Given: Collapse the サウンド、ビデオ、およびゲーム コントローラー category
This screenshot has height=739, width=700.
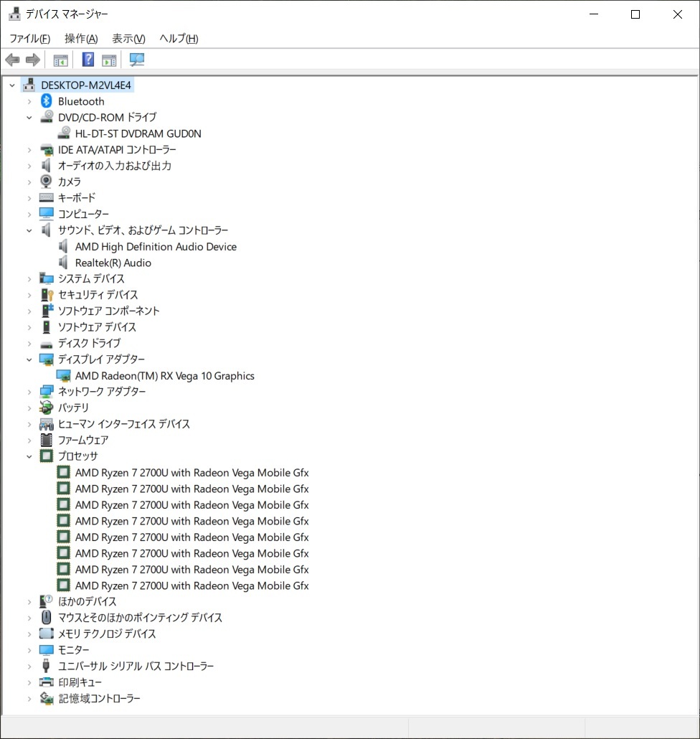Looking at the screenshot, I should [x=29, y=230].
